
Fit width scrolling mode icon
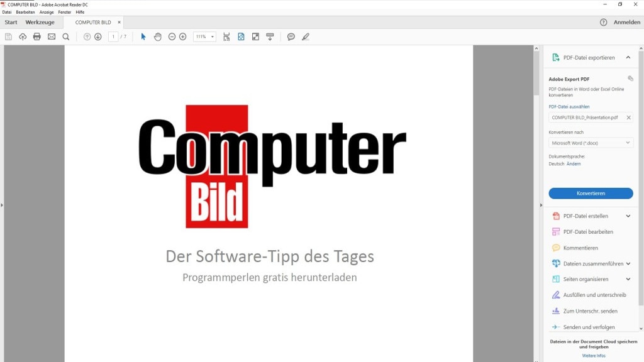click(226, 37)
